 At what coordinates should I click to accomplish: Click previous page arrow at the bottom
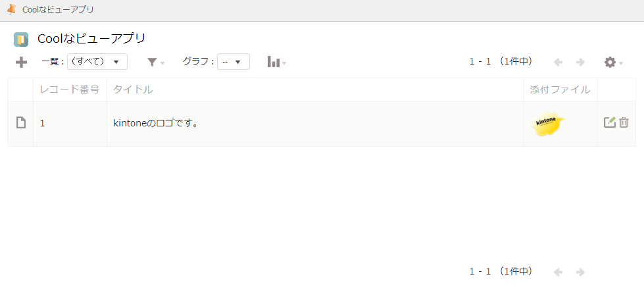coord(558,272)
